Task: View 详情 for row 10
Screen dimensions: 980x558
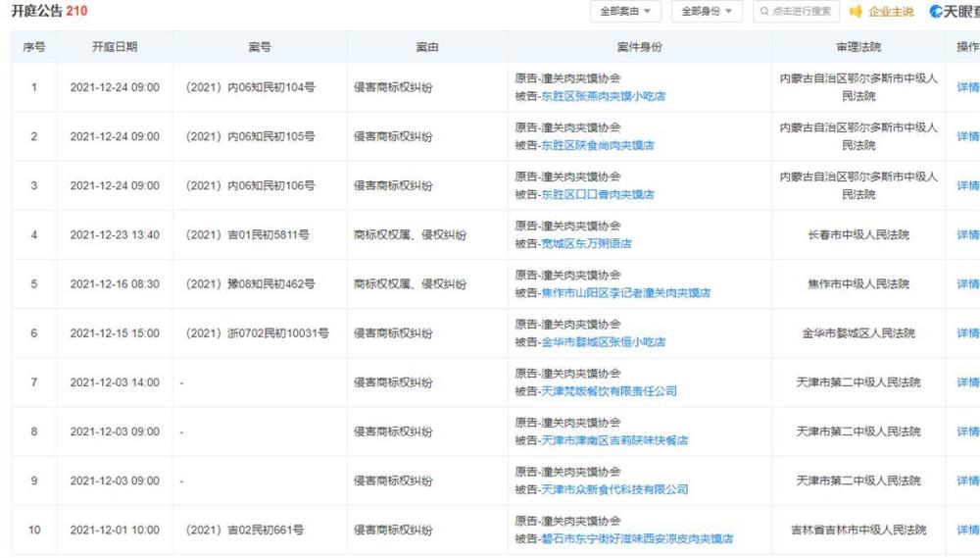Action: 968,530
